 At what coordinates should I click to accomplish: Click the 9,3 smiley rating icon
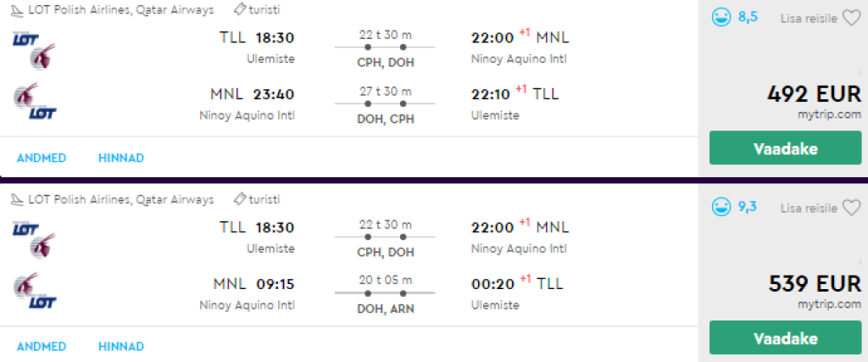pyautogui.click(x=721, y=208)
